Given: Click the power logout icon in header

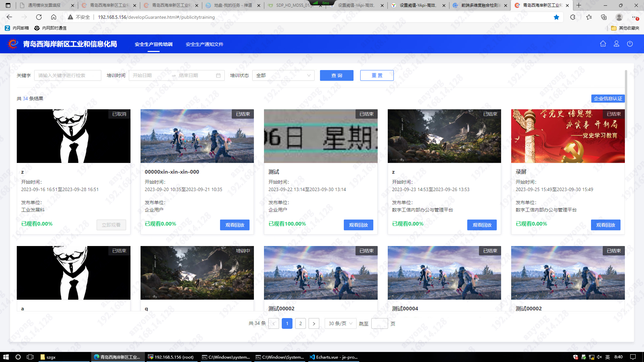Looking at the screenshot, I should (630, 44).
